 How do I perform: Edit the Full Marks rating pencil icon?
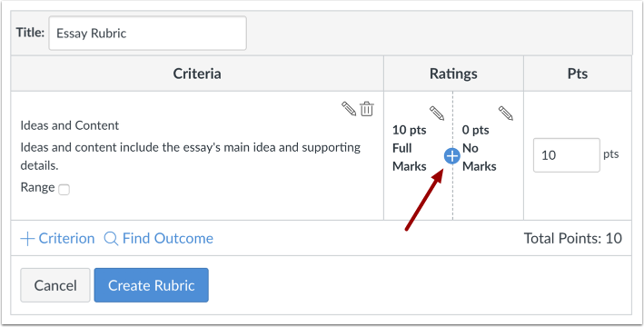[437, 113]
